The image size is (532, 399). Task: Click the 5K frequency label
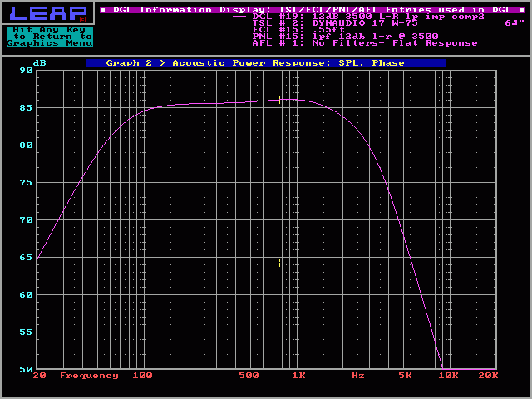click(x=405, y=376)
